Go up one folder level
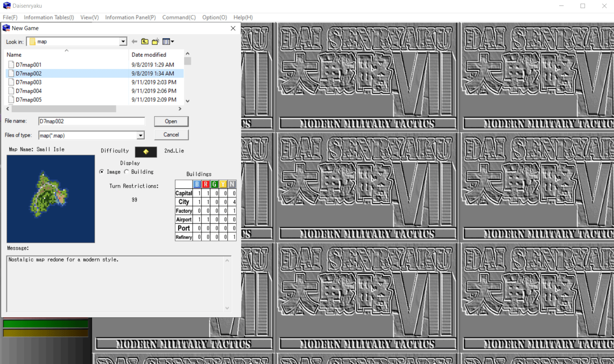Viewport: 614px width, 364px height. pos(145,41)
